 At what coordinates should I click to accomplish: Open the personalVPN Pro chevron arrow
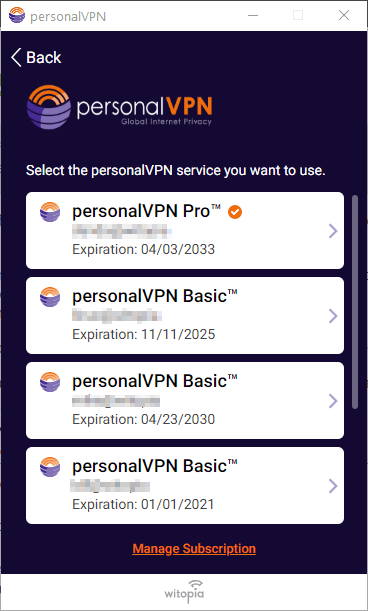coord(333,231)
